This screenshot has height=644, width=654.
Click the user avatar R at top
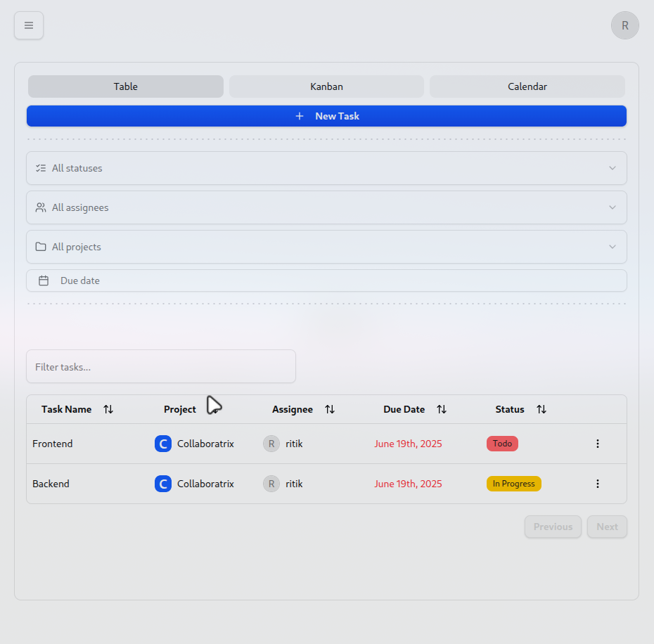pyautogui.click(x=624, y=25)
